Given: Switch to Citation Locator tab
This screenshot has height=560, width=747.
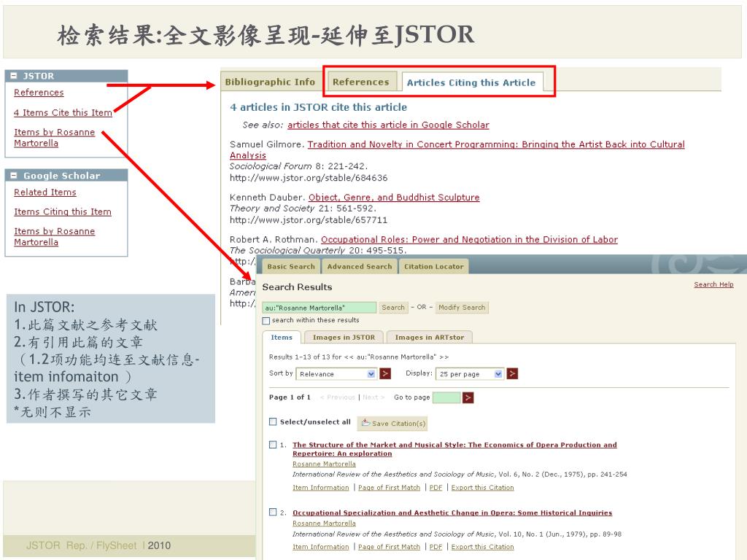Looking at the screenshot, I should 433,267.
